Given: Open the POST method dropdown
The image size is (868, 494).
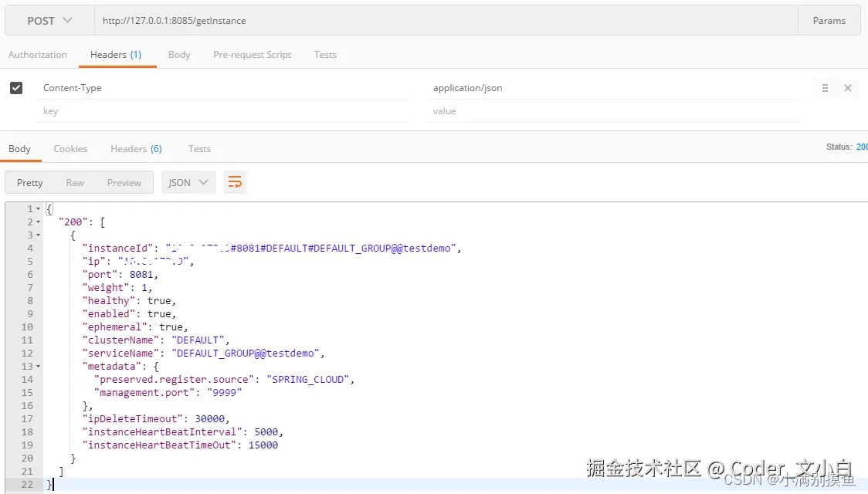Looking at the screenshot, I should point(50,21).
